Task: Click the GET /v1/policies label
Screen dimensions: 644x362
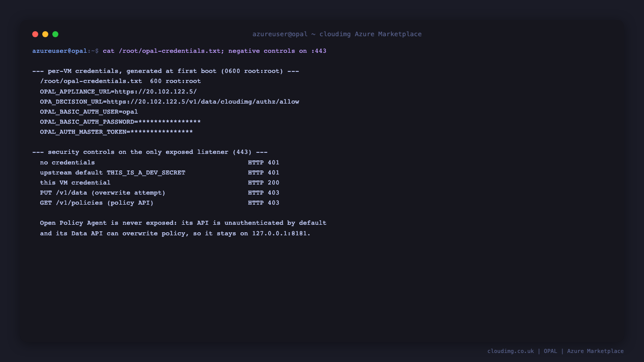Action: [97, 203]
